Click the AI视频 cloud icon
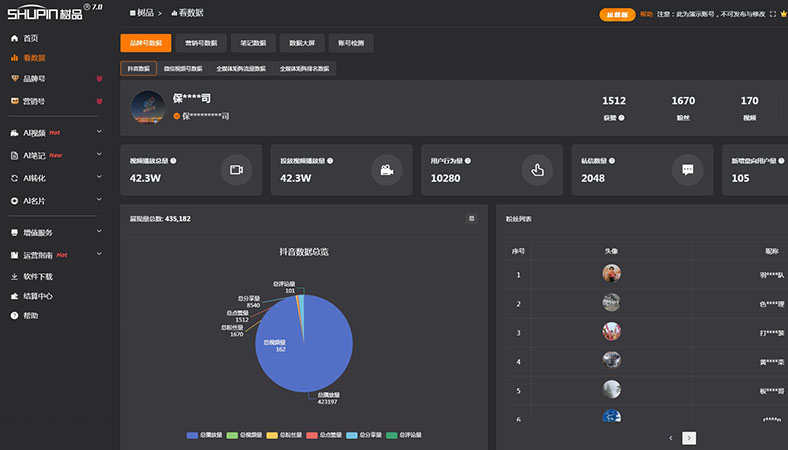 15,133
